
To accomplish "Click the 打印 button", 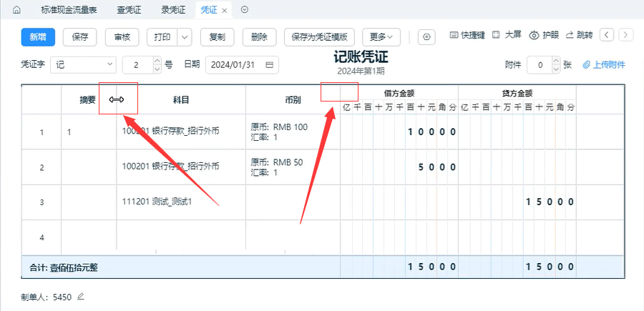I will 162,37.
